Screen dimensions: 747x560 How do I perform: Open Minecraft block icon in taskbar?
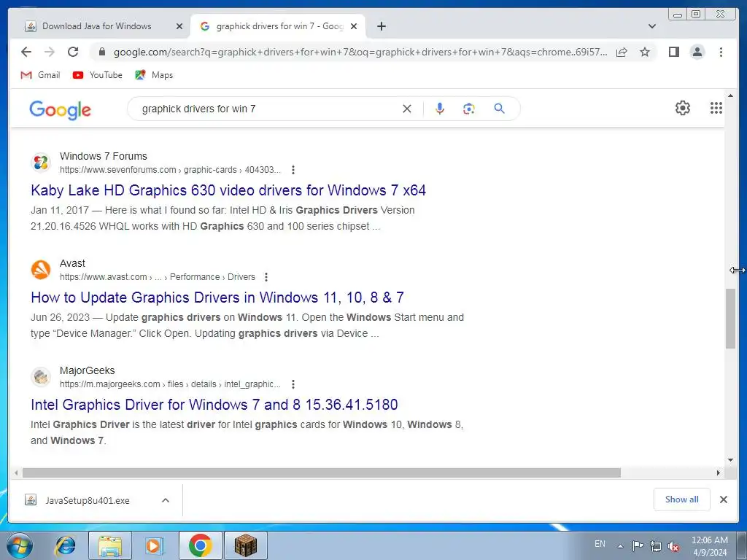(x=245, y=545)
